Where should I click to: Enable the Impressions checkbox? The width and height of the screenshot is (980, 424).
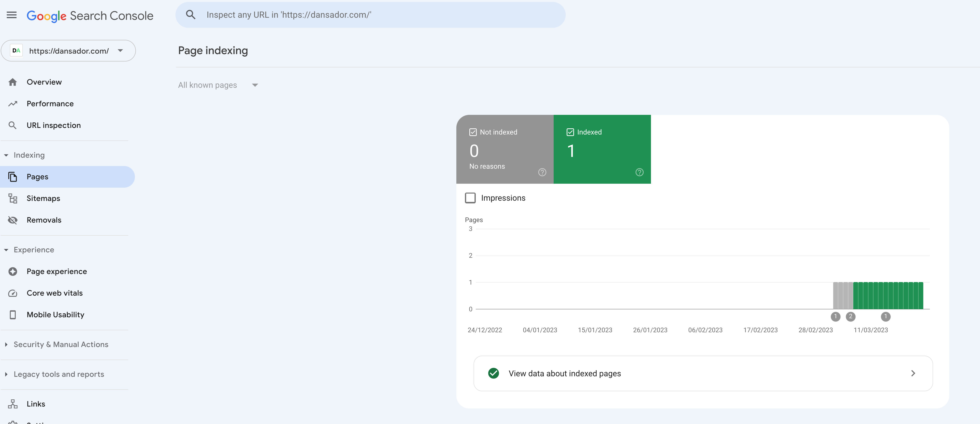point(470,198)
